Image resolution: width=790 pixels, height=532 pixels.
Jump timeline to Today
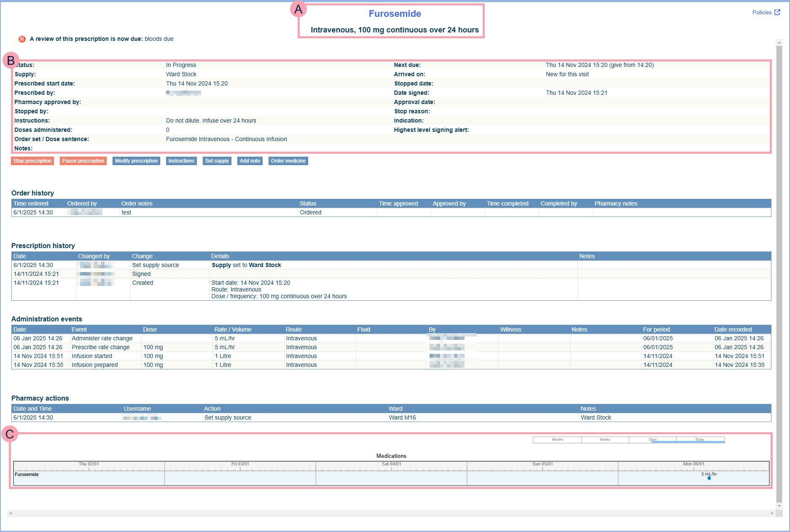click(x=700, y=440)
